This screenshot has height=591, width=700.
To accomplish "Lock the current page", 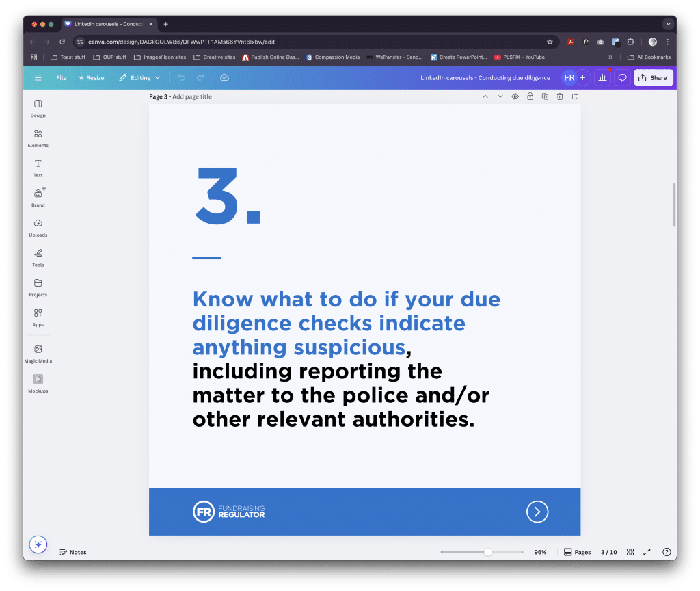I will point(530,96).
